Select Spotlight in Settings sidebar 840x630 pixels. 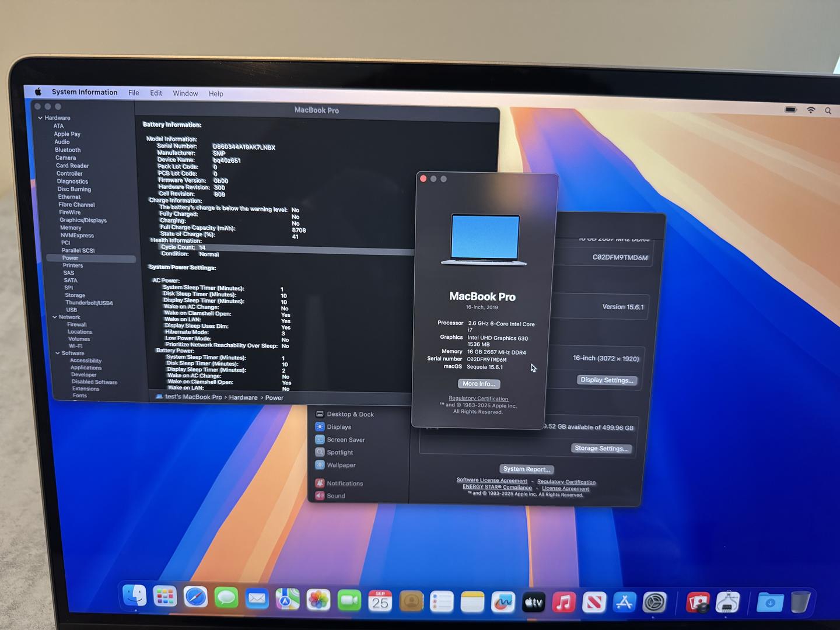click(x=340, y=453)
